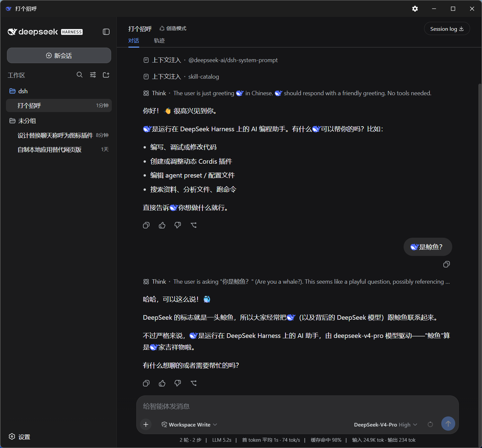
Task: Thumbs up the second assistant reply
Action: pyautogui.click(x=162, y=383)
